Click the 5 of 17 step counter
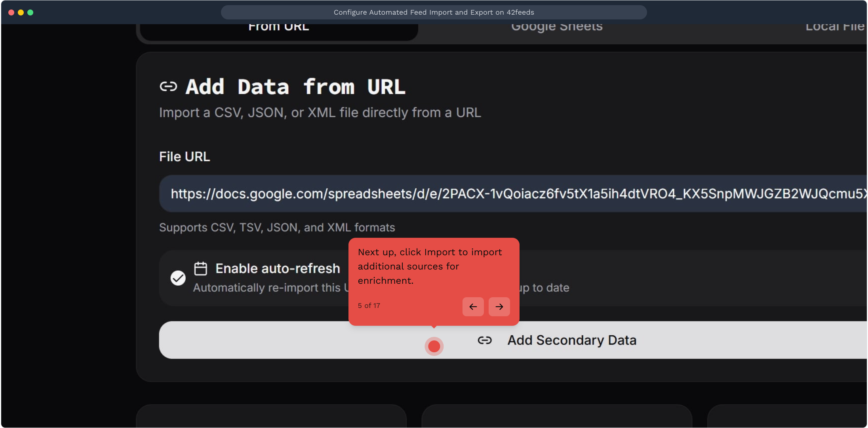Image resolution: width=868 pixels, height=428 pixels. [x=369, y=306]
